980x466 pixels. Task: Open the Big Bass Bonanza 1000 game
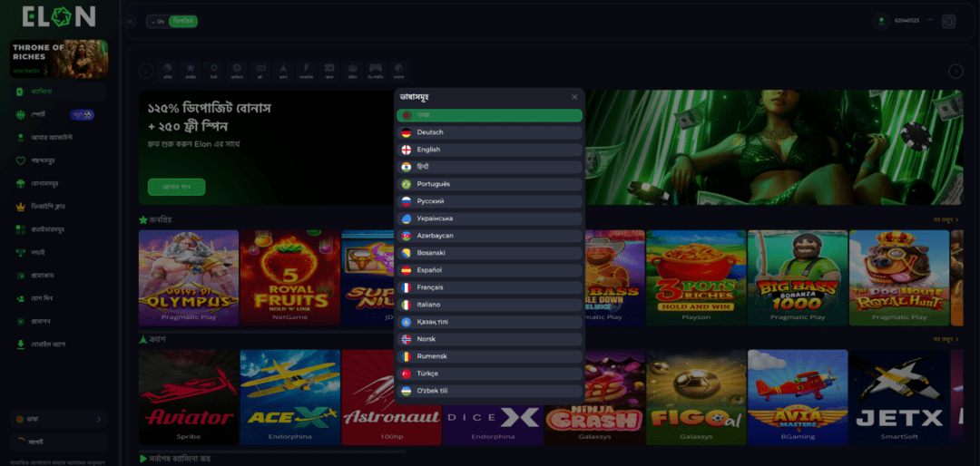click(798, 277)
